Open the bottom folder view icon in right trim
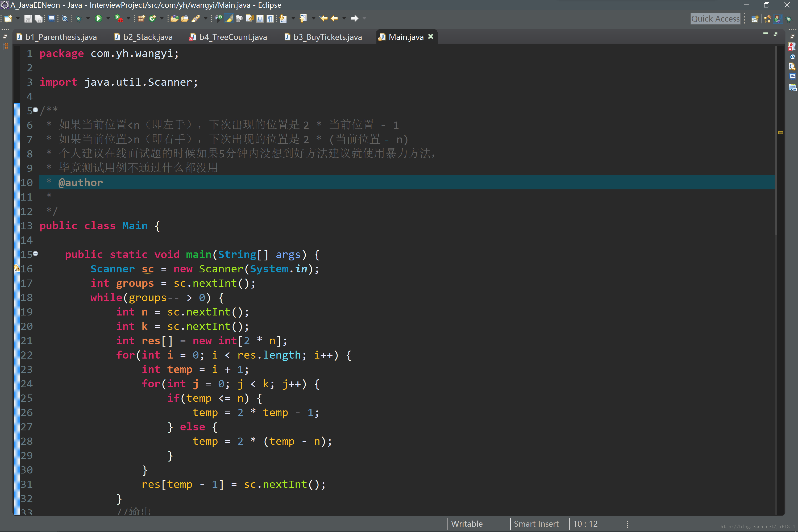 click(792, 88)
